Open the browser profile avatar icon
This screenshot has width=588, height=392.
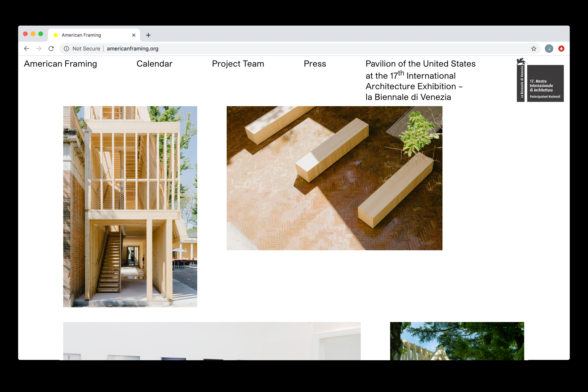[x=549, y=49]
